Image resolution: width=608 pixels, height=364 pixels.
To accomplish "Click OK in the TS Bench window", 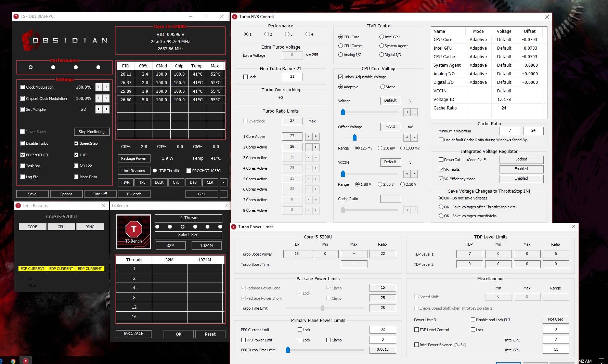I will (179, 334).
